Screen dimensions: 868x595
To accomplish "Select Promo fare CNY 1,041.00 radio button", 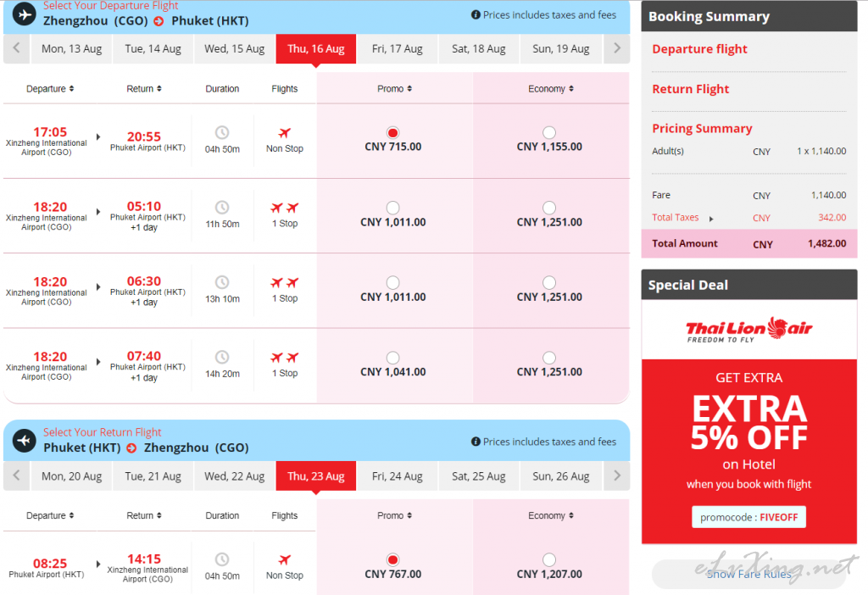I will click(393, 358).
